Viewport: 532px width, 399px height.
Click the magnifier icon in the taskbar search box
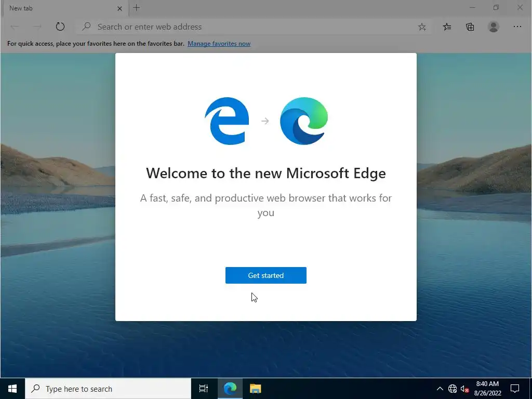point(35,389)
